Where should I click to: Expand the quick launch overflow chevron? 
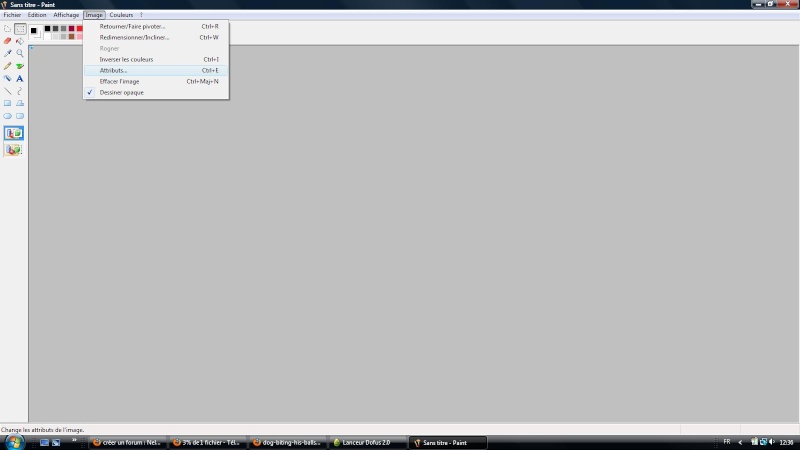[74, 440]
